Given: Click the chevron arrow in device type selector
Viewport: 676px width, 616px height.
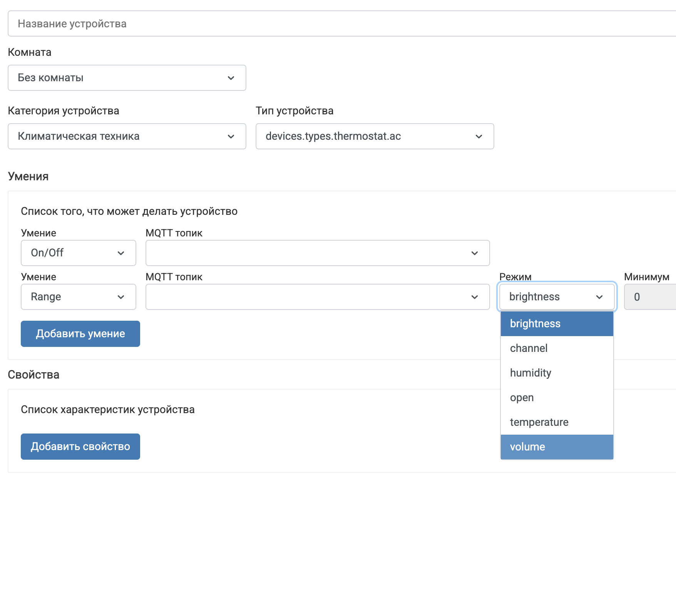Looking at the screenshot, I should [479, 137].
